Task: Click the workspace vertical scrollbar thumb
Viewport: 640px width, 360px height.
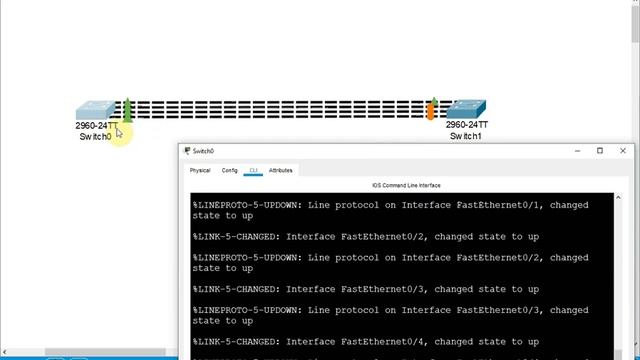Action: (636, 24)
